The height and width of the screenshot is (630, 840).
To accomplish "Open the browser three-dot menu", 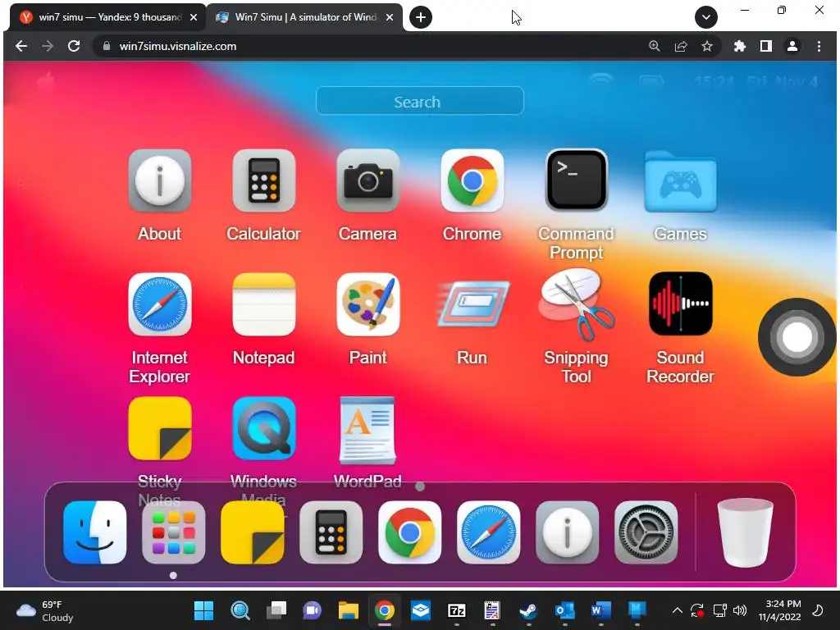I will 819,46.
